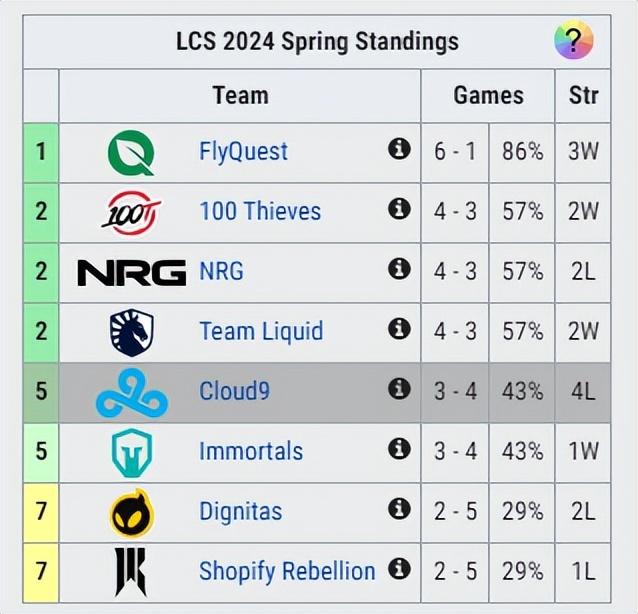The image size is (638, 614).
Task: Click the Shopify Rebellion team link
Action: click(287, 571)
